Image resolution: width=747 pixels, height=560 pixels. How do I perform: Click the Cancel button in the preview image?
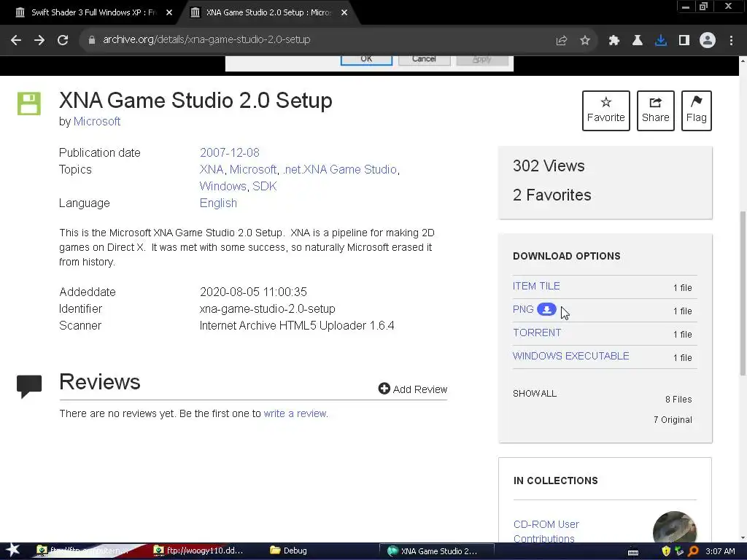[x=424, y=60]
